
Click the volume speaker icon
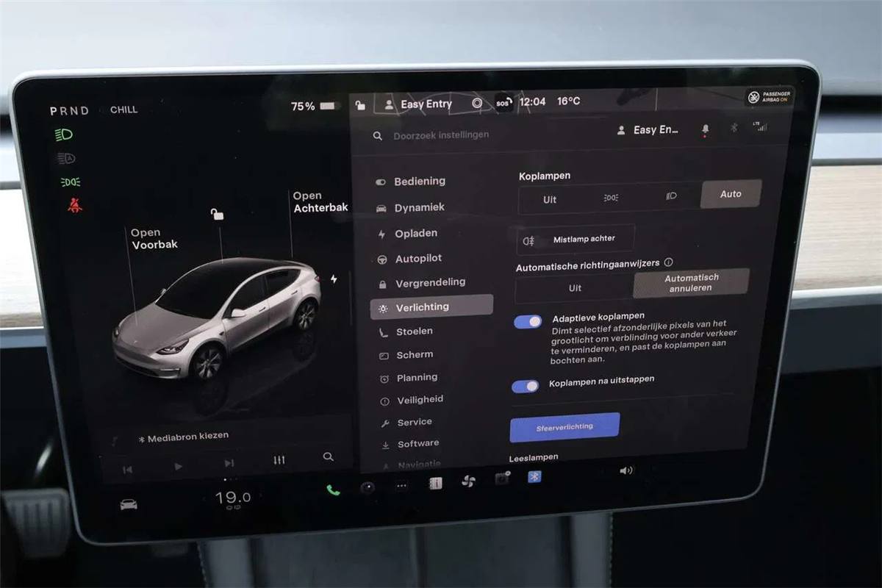coord(626,470)
